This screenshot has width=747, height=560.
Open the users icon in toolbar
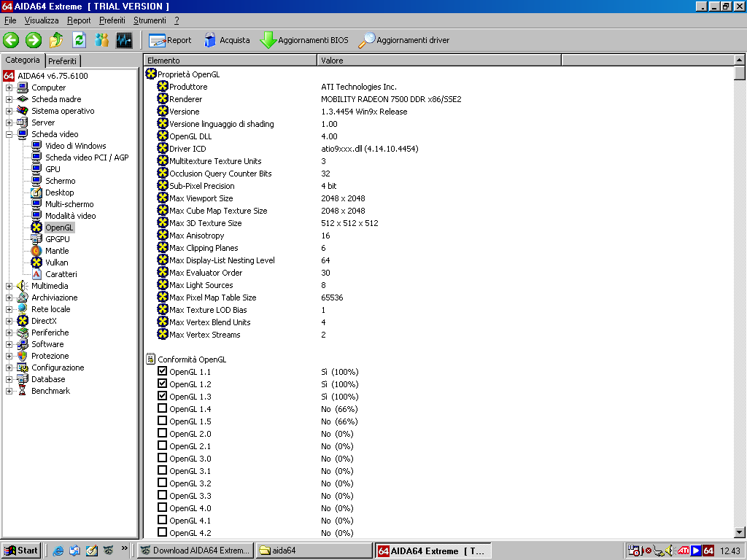tap(101, 40)
